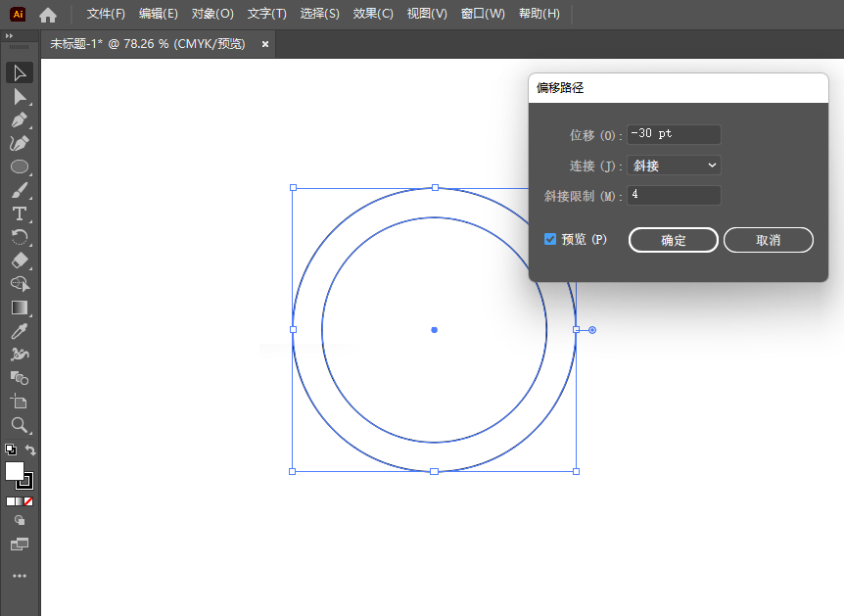Select the Eraser tool

tap(20, 261)
